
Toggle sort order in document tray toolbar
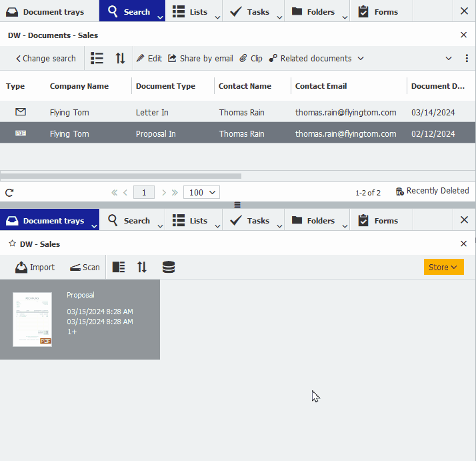tap(142, 267)
